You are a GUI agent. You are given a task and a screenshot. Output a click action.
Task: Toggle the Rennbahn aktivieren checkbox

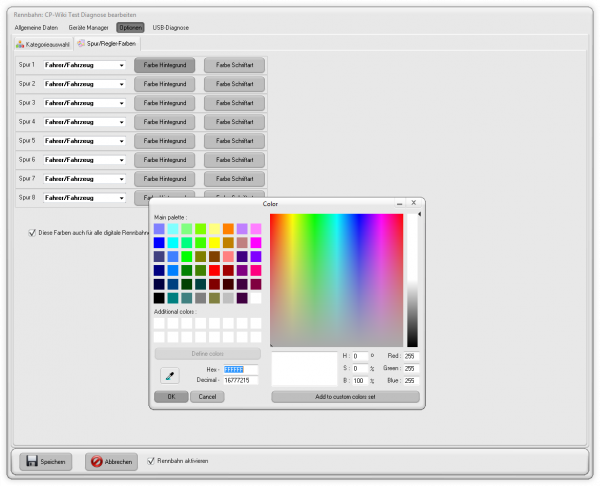(151, 461)
